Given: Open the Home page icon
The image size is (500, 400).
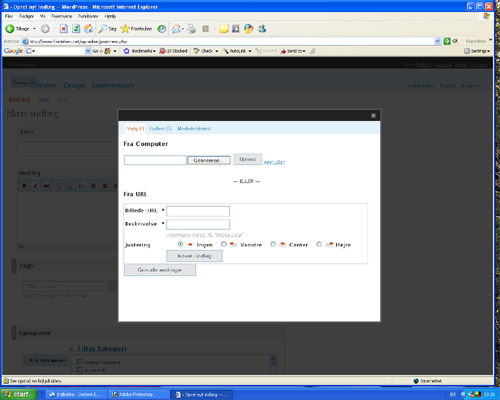Looking at the screenshot, I should (88, 29).
